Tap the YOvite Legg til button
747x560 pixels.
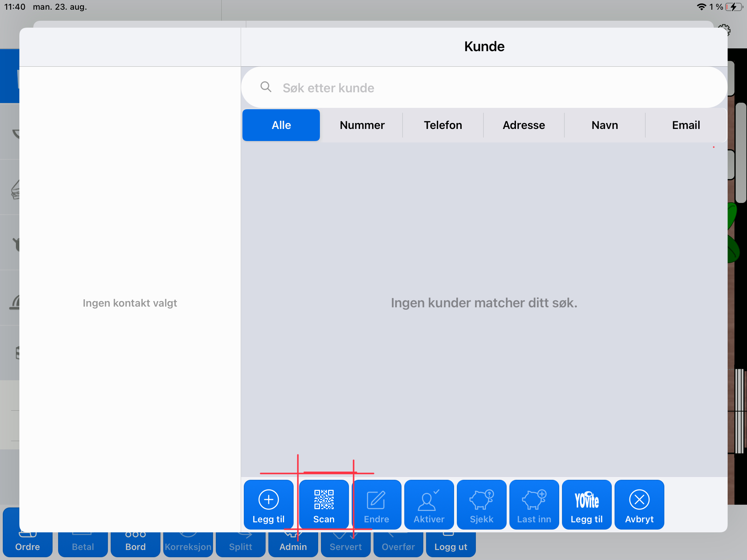pyautogui.click(x=587, y=504)
